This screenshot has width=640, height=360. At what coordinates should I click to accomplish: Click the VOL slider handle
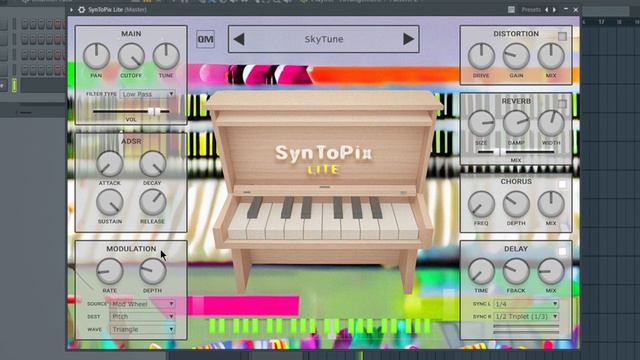[x=154, y=111]
